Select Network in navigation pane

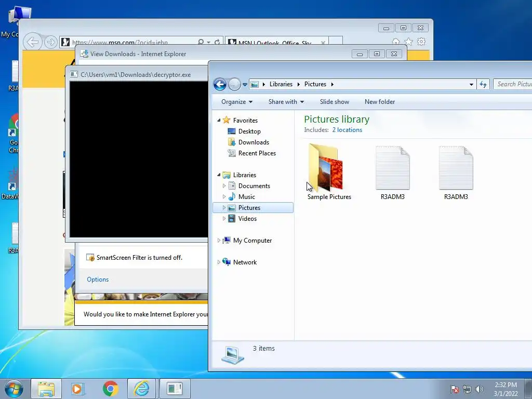tap(245, 262)
